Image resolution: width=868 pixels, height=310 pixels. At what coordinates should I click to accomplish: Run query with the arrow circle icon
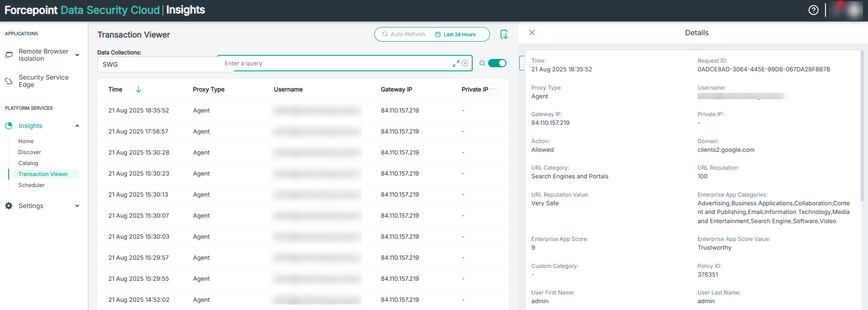465,64
